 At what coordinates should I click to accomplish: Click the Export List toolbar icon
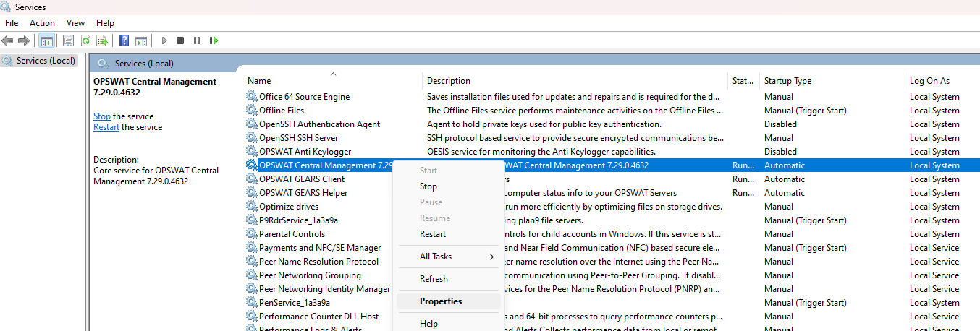tap(102, 40)
